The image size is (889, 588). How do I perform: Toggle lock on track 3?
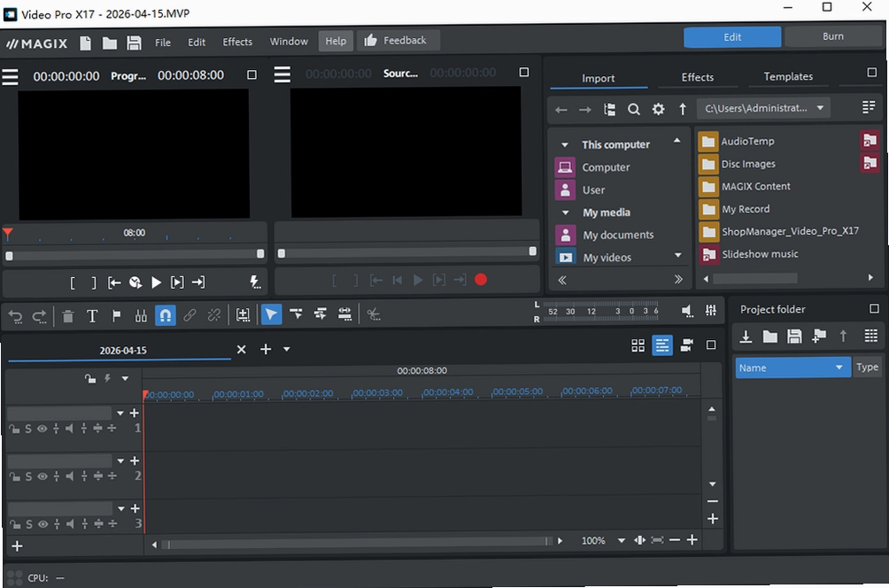click(14, 524)
